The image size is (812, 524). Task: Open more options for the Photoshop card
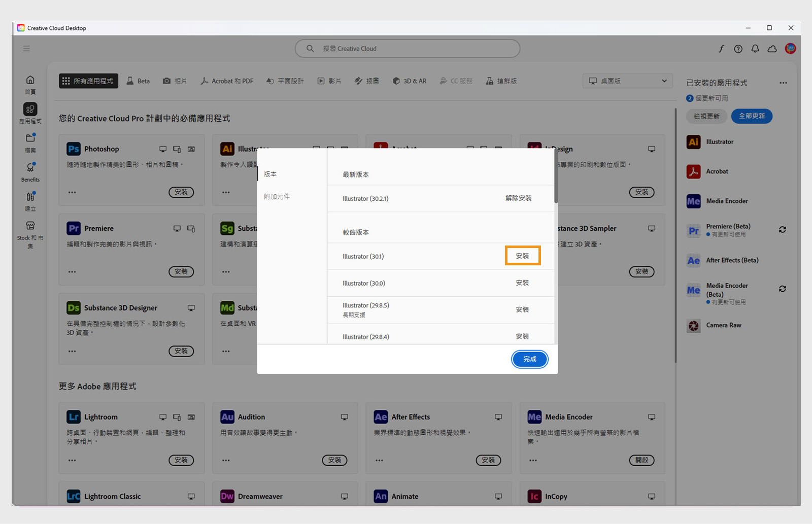tap(72, 192)
